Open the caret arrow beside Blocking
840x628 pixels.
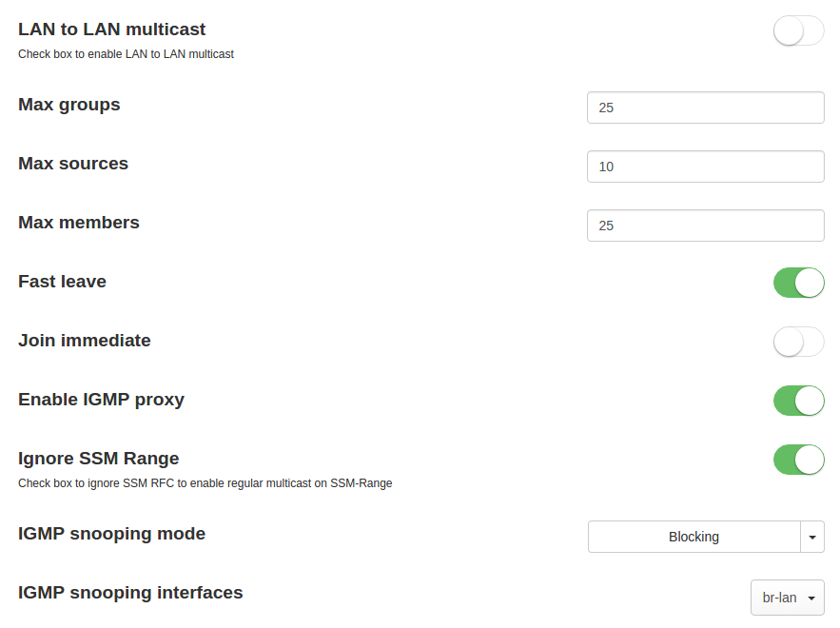pyautogui.click(x=812, y=537)
